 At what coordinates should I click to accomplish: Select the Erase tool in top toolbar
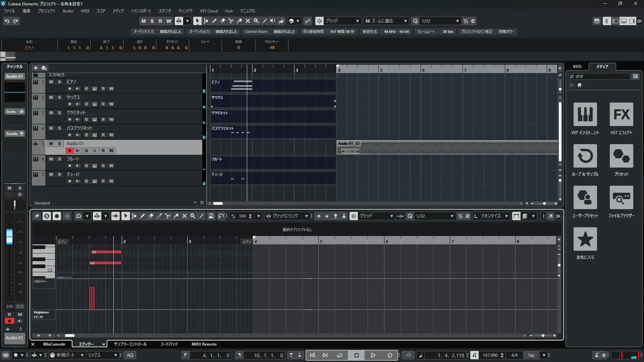(222, 21)
